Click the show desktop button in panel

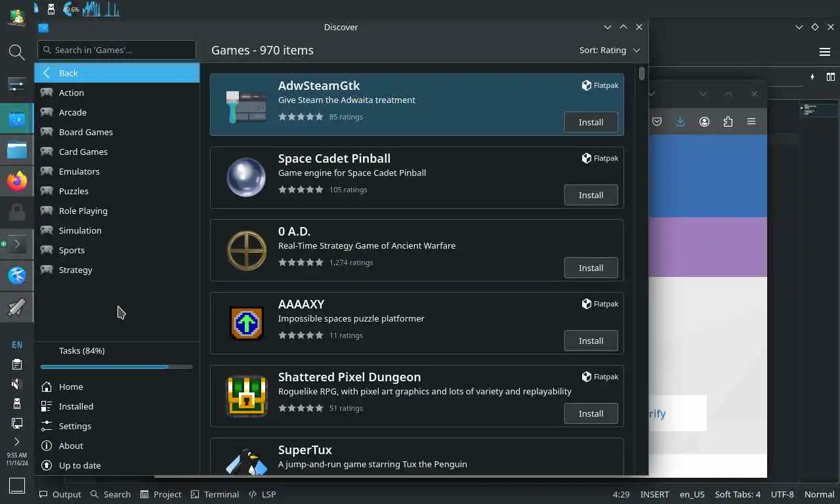coord(17,486)
